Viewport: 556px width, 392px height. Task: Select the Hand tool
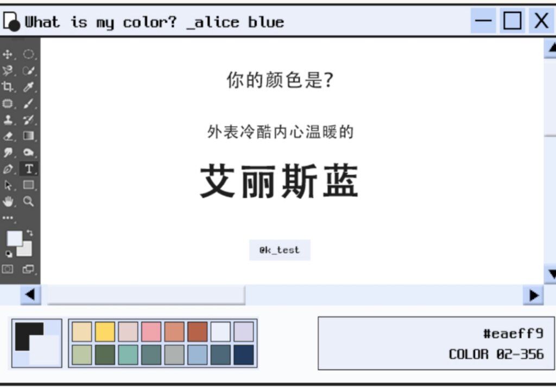(x=8, y=201)
